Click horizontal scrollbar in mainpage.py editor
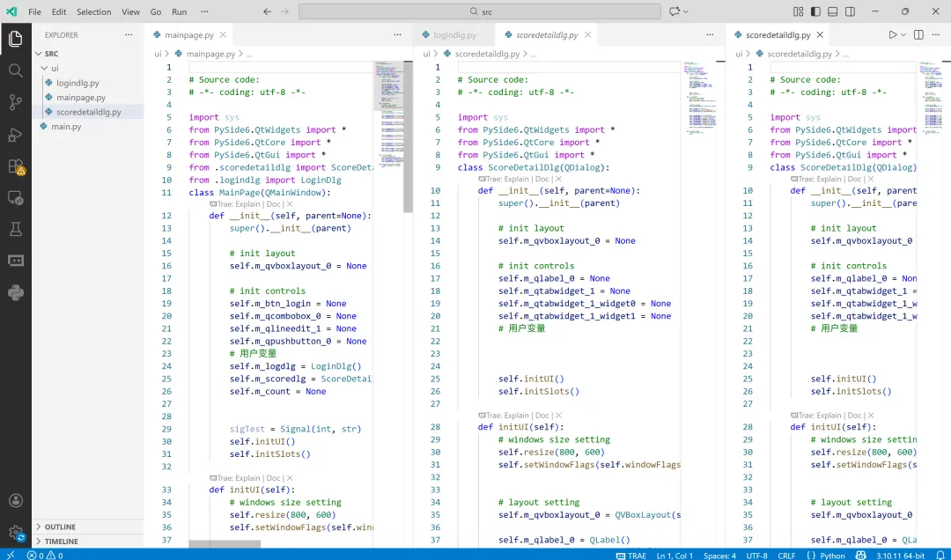Screen dimensions: 951x560 (x=225, y=544)
